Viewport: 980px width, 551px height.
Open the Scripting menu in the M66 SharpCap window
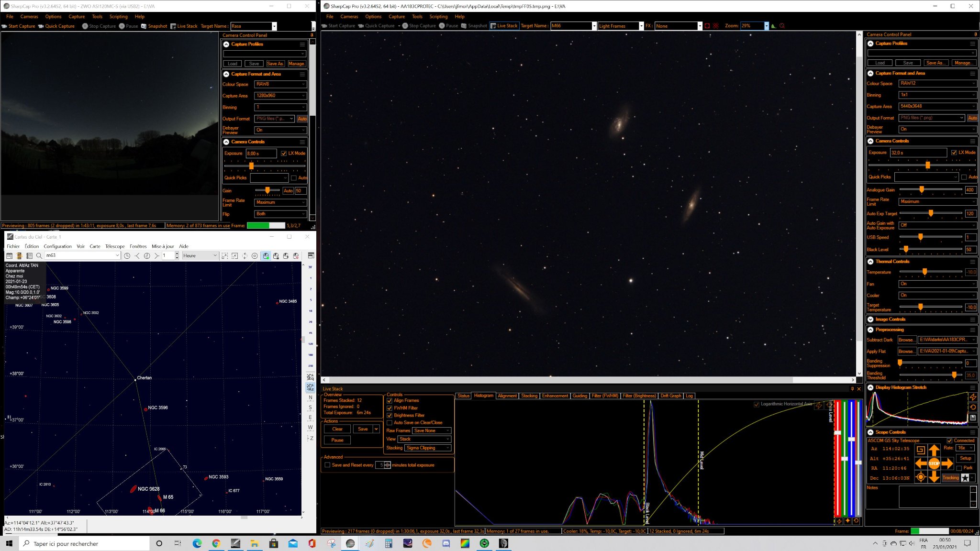click(438, 16)
